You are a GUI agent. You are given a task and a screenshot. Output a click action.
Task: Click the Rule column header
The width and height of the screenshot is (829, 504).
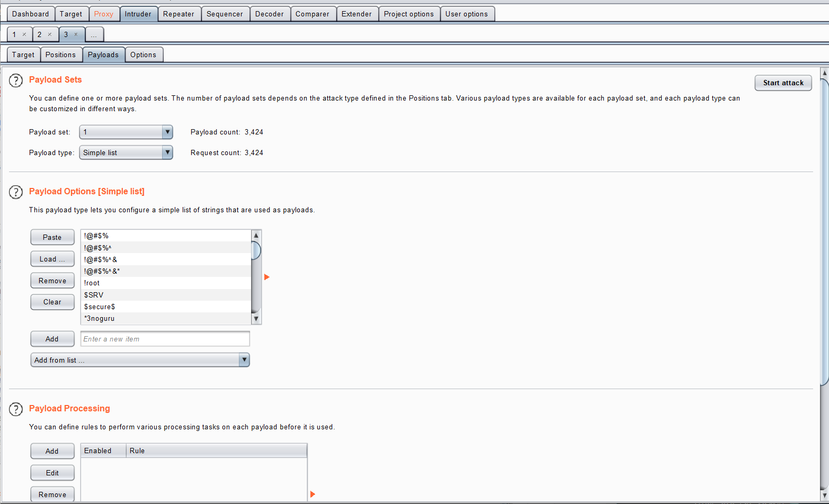[x=217, y=451]
